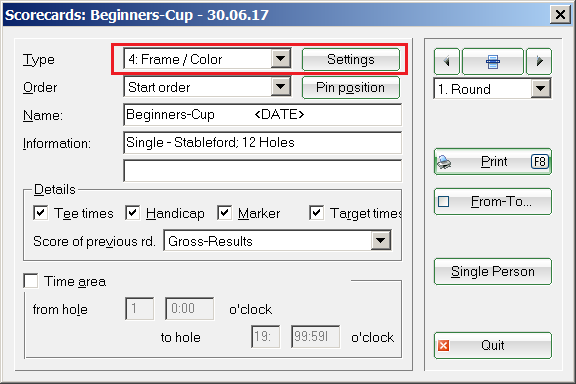Click the Single Person button

point(493,272)
